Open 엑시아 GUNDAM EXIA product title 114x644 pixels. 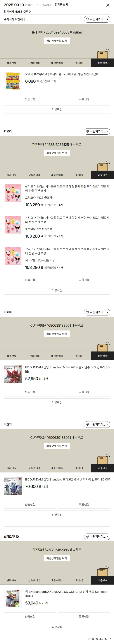[68, 480]
